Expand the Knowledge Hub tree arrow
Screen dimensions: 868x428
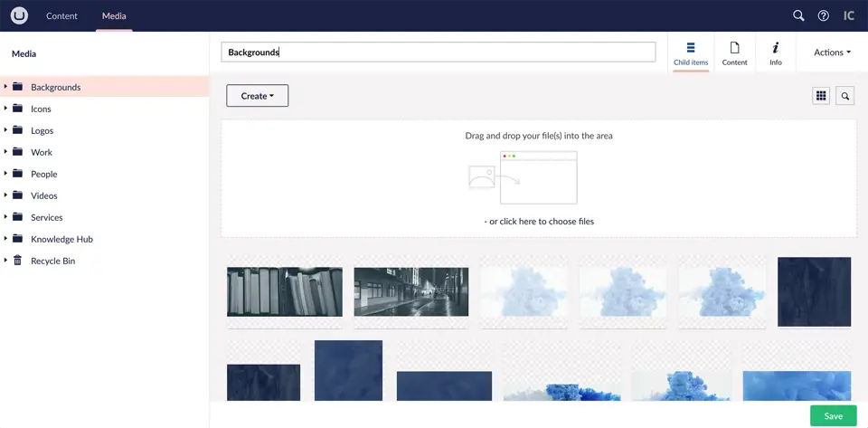[5, 239]
